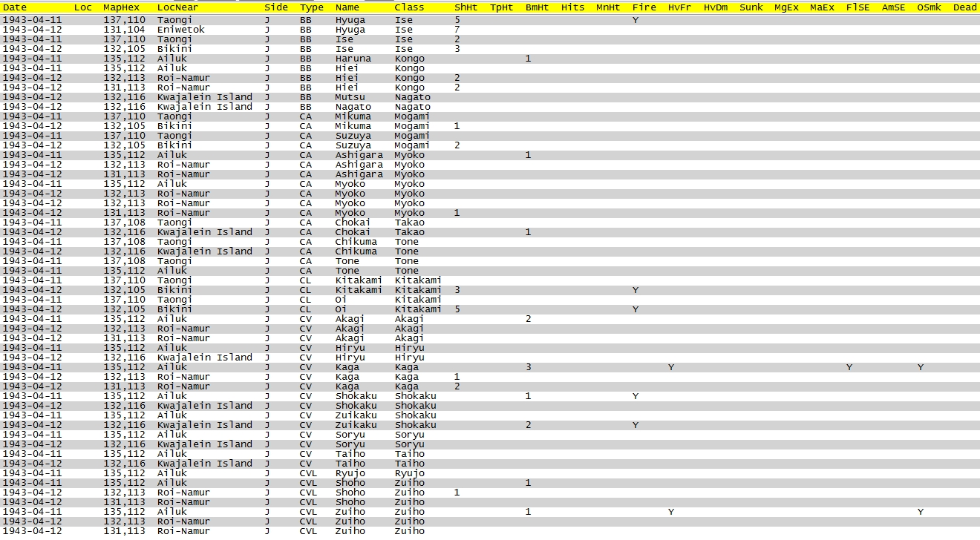Select ShHt value 3 for ship Kitakami
This screenshot has width=980, height=540.
[x=457, y=290]
